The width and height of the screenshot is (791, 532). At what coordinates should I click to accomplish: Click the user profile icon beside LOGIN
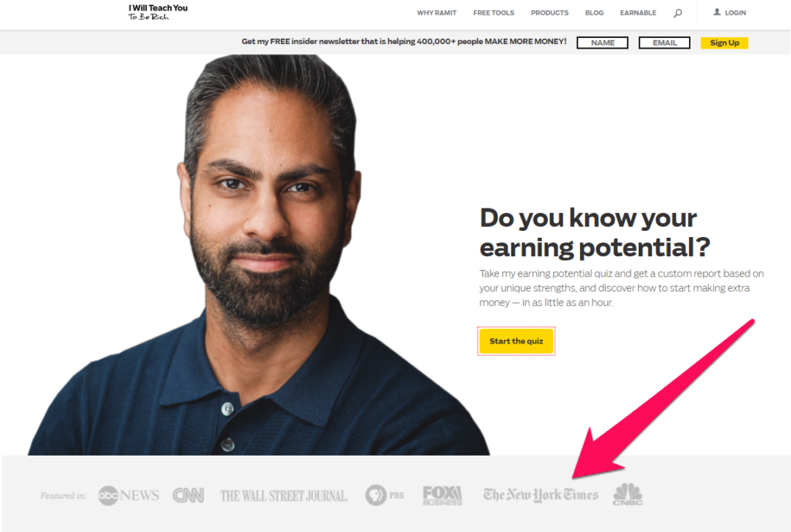[717, 12]
